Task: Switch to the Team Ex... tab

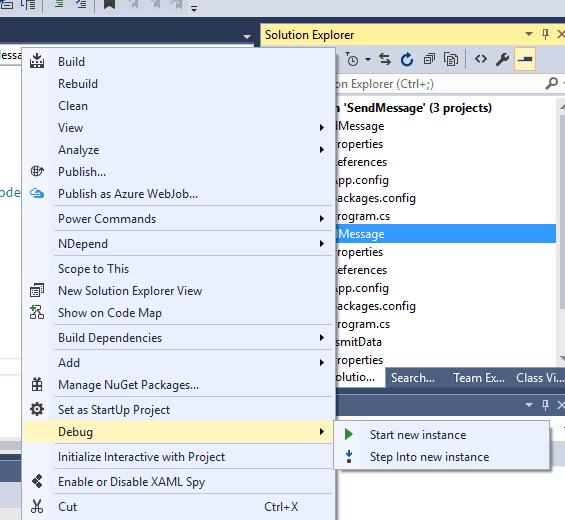Action: click(x=479, y=378)
